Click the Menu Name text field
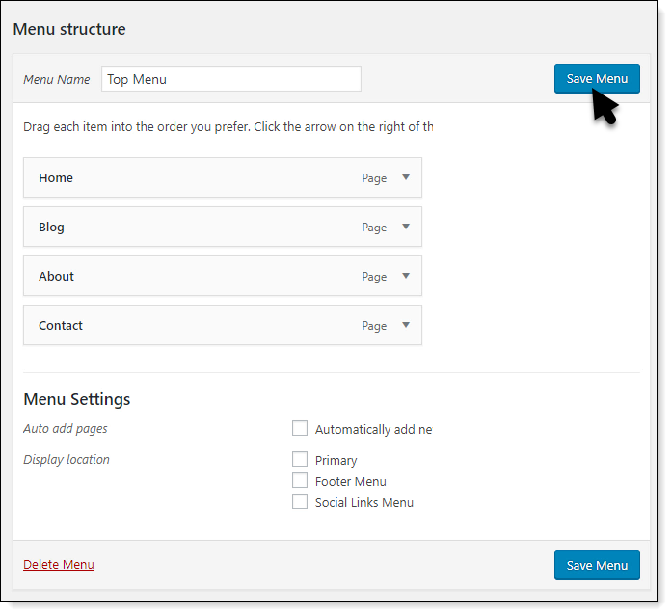The image size is (672, 616). click(x=230, y=79)
